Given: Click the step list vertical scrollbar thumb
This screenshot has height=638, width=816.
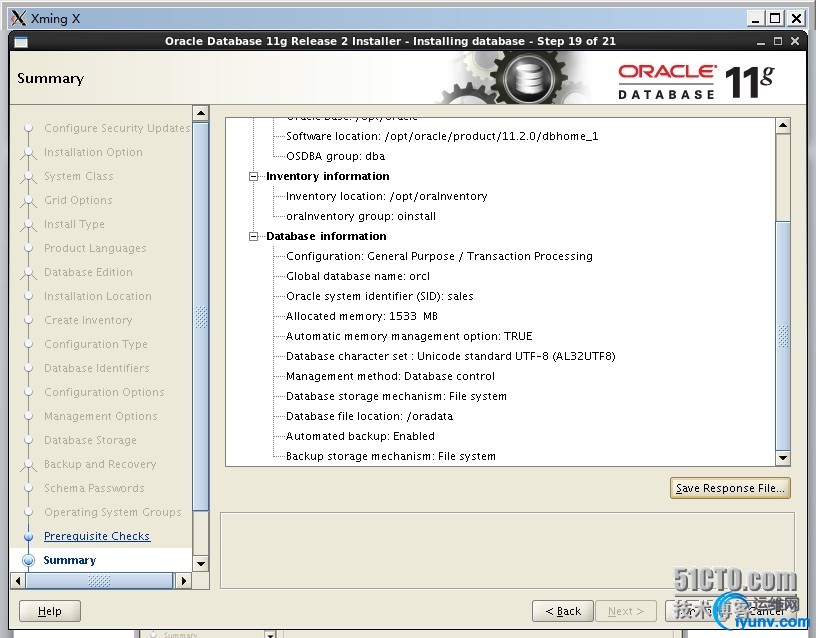Looking at the screenshot, I should point(201,316).
